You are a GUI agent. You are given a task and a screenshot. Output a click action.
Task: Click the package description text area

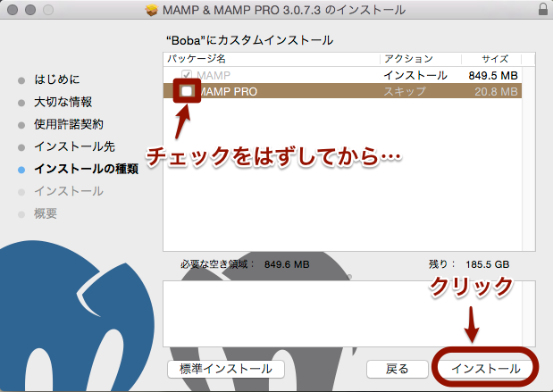point(349,313)
